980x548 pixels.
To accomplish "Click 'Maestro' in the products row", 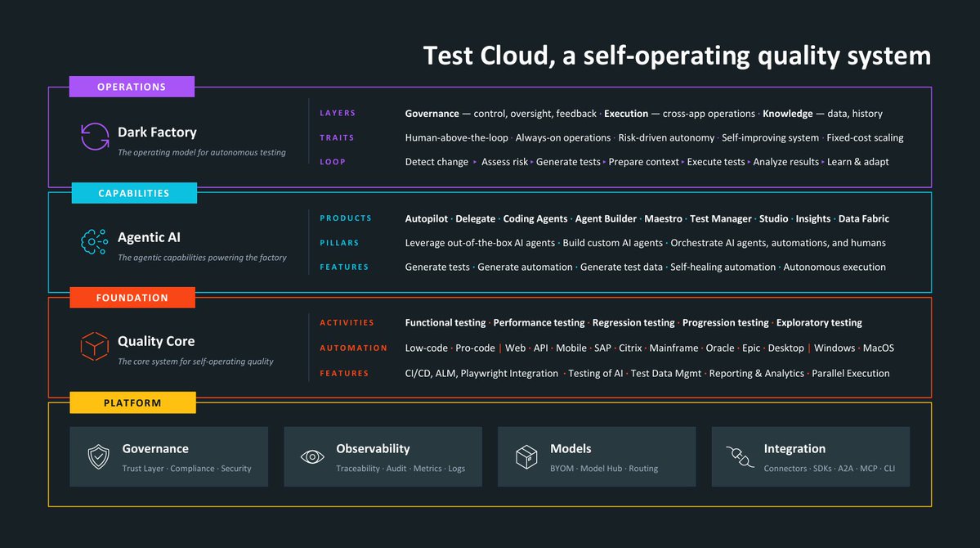I will [x=663, y=218].
